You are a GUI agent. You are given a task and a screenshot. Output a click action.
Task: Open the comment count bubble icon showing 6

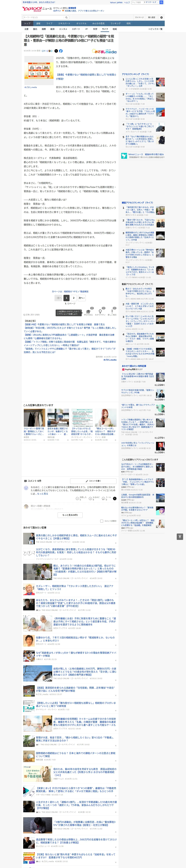44,51
